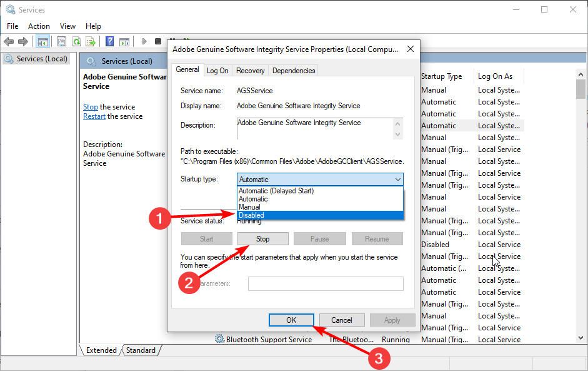Switch to the Recovery tab
Screen dimensions: 588x371
[x=250, y=71]
